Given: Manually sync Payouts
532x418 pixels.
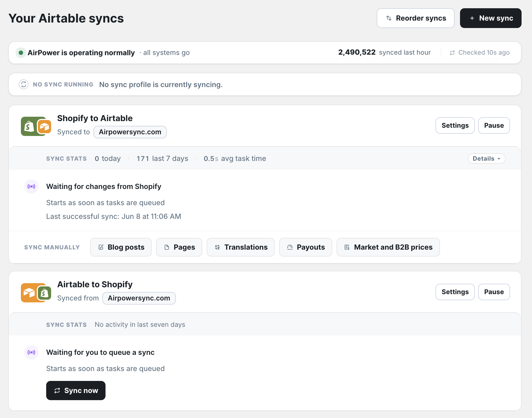Looking at the screenshot, I should click(306, 247).
